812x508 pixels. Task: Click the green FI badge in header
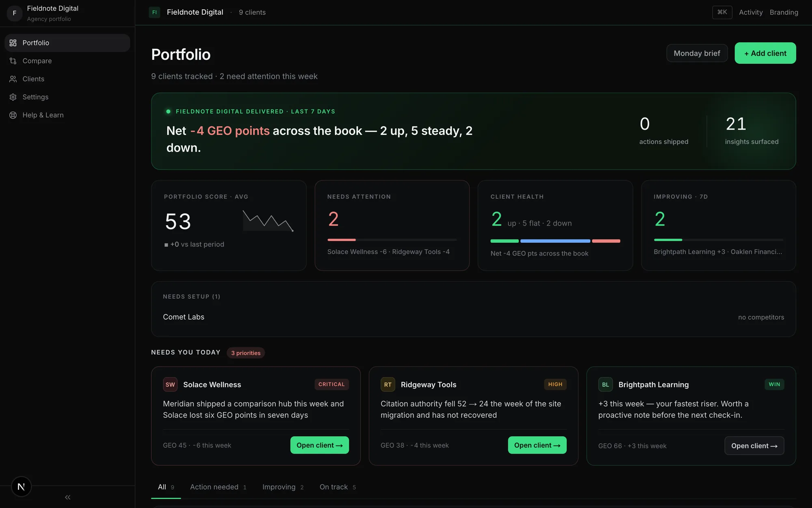pos(154,12)
